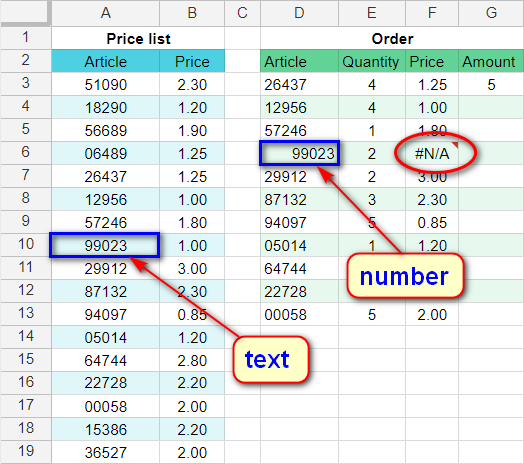
Task: Click order price 1.25 in row 3
Action: (x=432, y=84)
